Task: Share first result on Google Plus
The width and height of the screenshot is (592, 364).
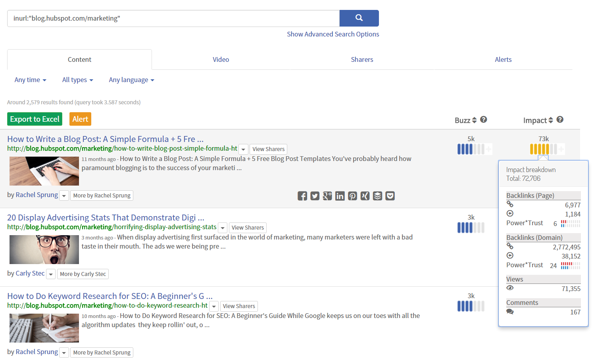Action: pyautogui.click(x=327, y=196)
